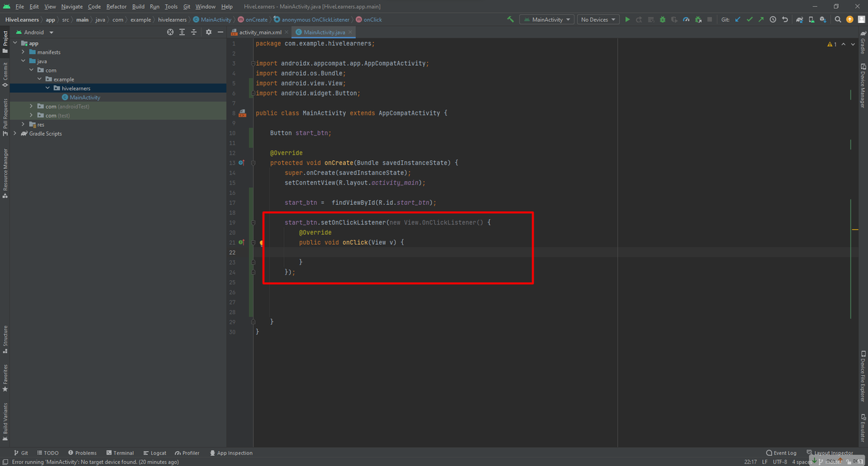Viewport: 868px width, 466px height.
Task: Click the Git Update Project blue arrow
Action: 738,20
